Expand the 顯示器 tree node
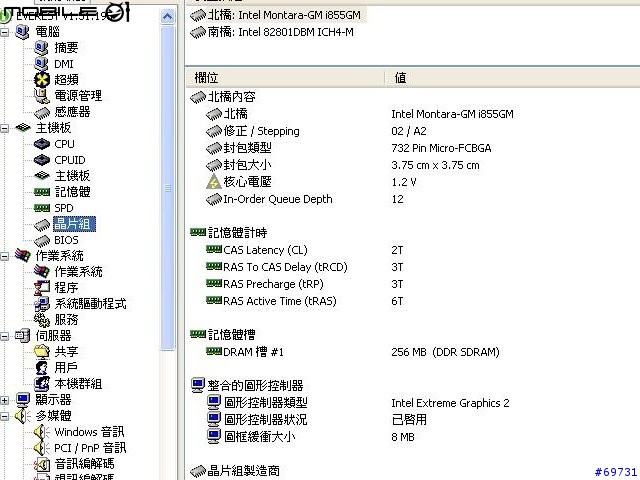 point(4,400)
